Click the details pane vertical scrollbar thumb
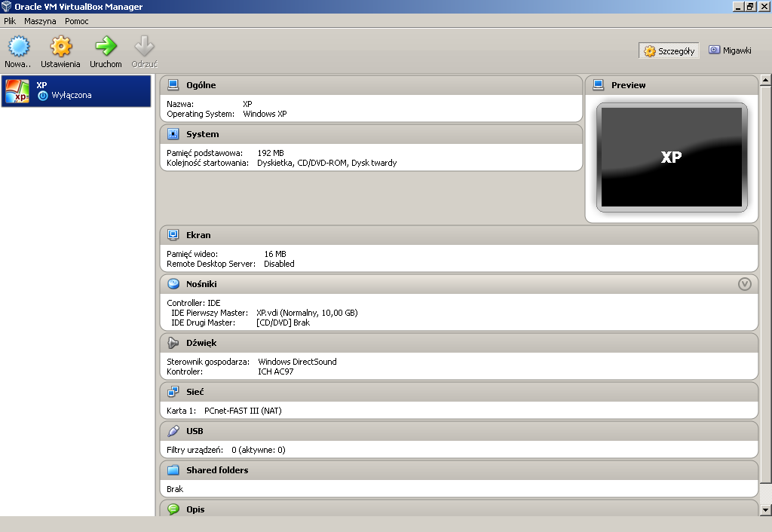This screenshot has width=772, height=532. [x=765, y=284]
